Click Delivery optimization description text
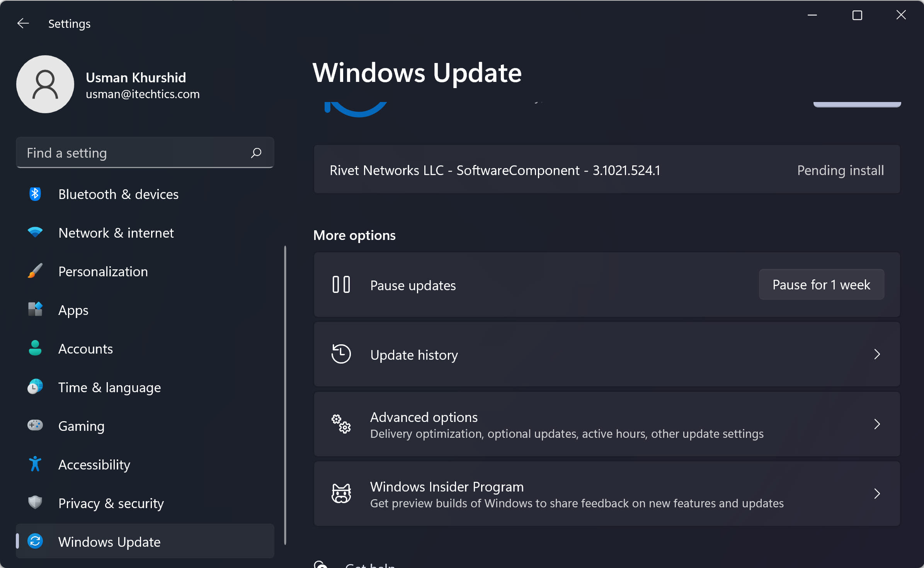The height and width of the screenshot is (568, 924). click(567, 434)
